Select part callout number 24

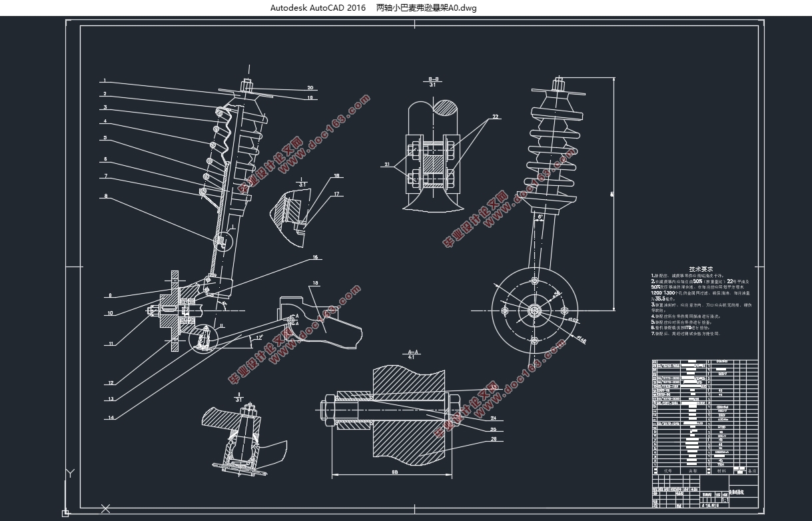[x=494, y=418]
